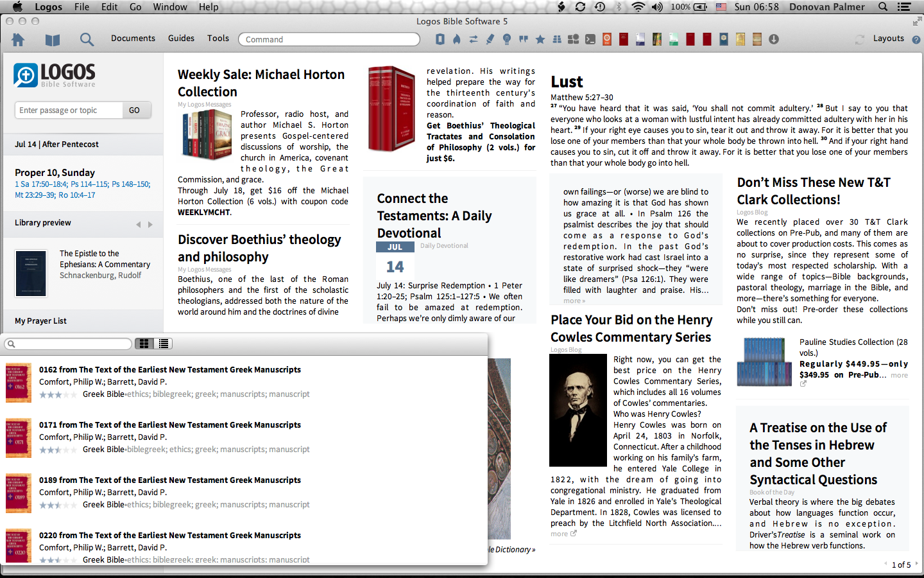924x578 pixels.
Task: Open the Guides menu
Action: 181,39
